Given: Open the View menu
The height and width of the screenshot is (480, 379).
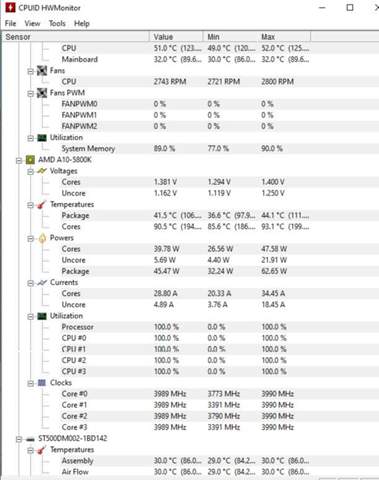Looking at the screenshot, I should point(32,23).
